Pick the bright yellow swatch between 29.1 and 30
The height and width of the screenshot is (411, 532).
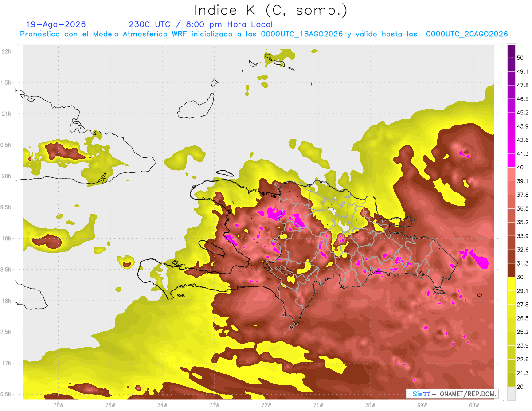[x=511, y=284]
